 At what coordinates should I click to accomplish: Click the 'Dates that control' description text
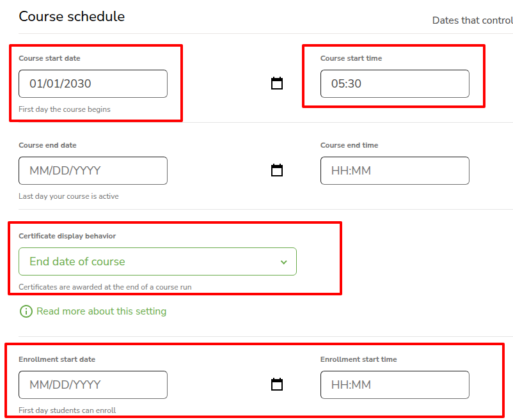pyautogui.click(x=473, y=20)
